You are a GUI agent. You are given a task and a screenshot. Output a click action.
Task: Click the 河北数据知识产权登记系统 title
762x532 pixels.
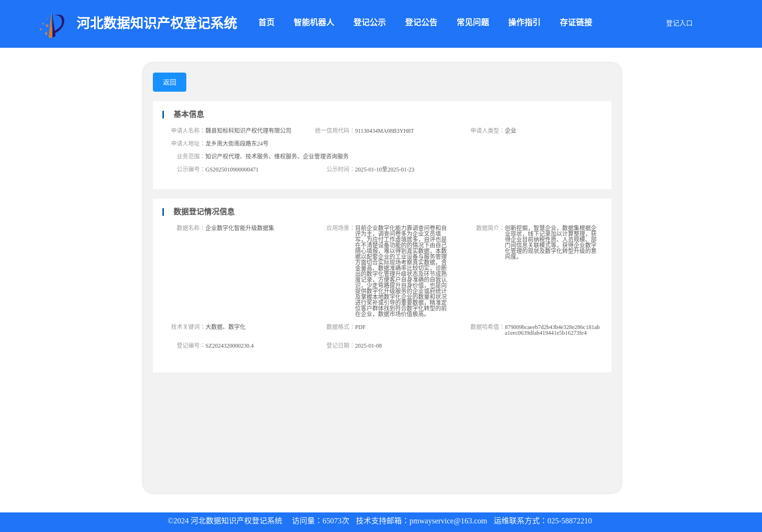tap(157, 23)
